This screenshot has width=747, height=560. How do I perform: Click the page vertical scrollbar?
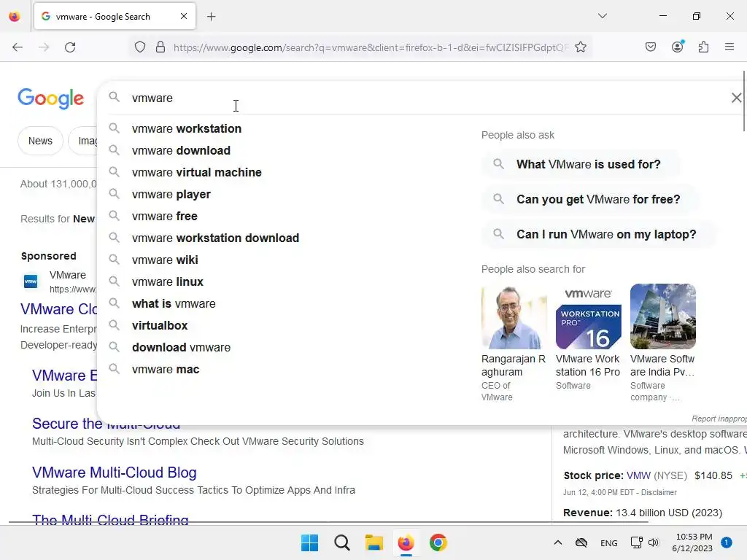click(x=744, y=100)
